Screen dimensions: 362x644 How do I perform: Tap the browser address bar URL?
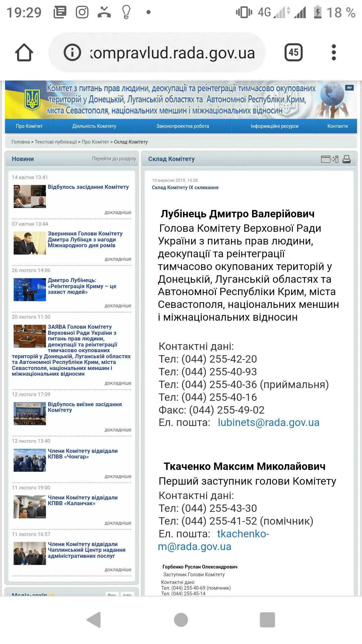click(173, 53)
